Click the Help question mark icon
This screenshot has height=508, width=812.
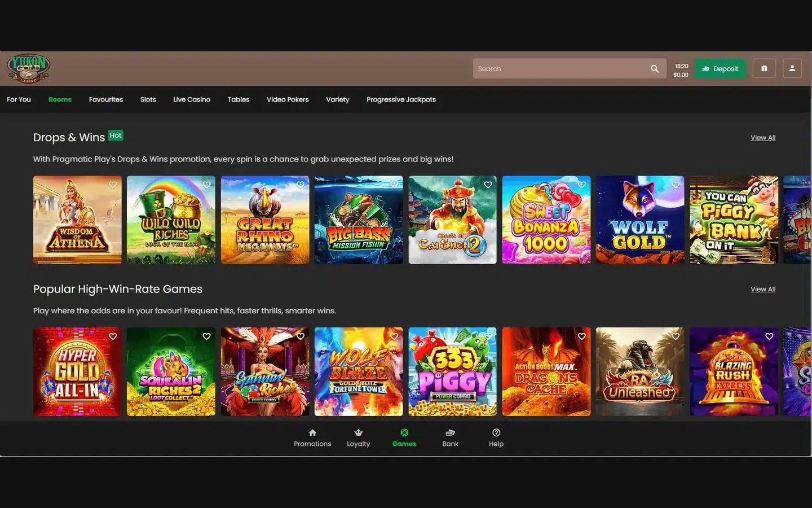coord(496,433)
